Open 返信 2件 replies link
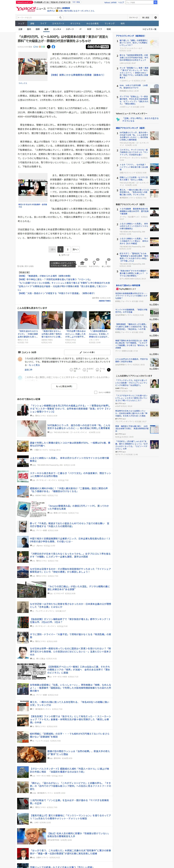This screenshot has width=174, height=868. [28, 370]
